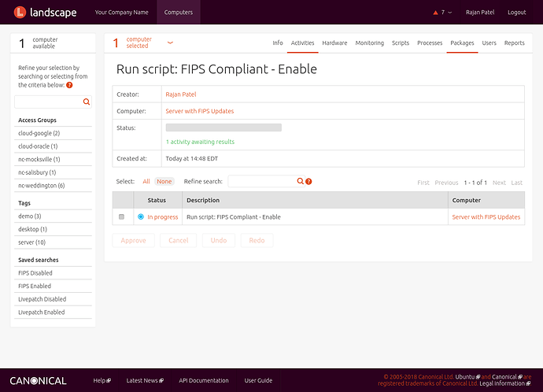The height and width of the screenshot is (392, 543).
Task: Toggle checkbox for FIPS Compliant activity row
Action: 121,216
